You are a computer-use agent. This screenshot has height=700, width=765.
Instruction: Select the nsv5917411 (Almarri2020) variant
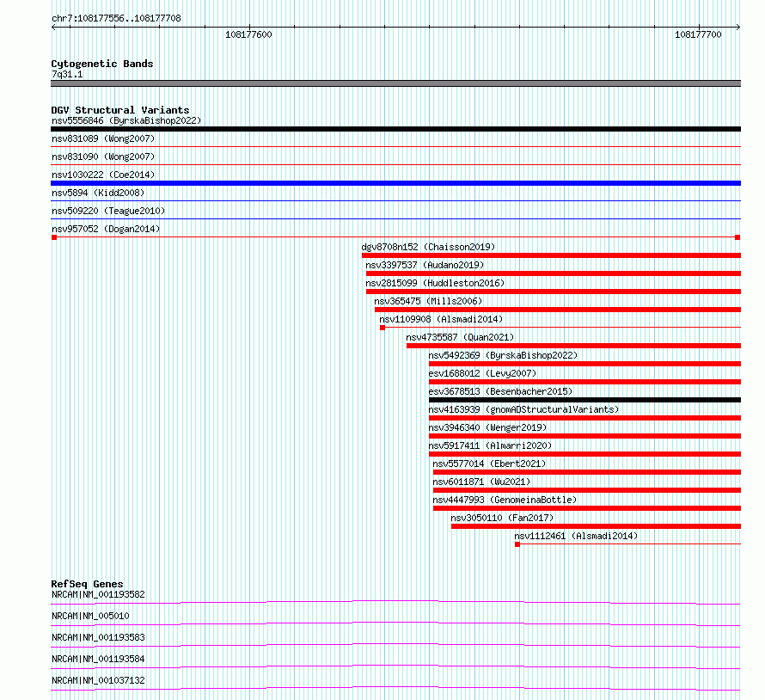click(490, 445)
